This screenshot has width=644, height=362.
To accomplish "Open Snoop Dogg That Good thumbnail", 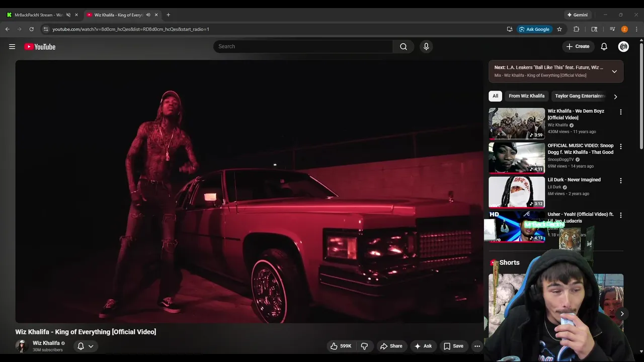I will click(x=517, y=158).
